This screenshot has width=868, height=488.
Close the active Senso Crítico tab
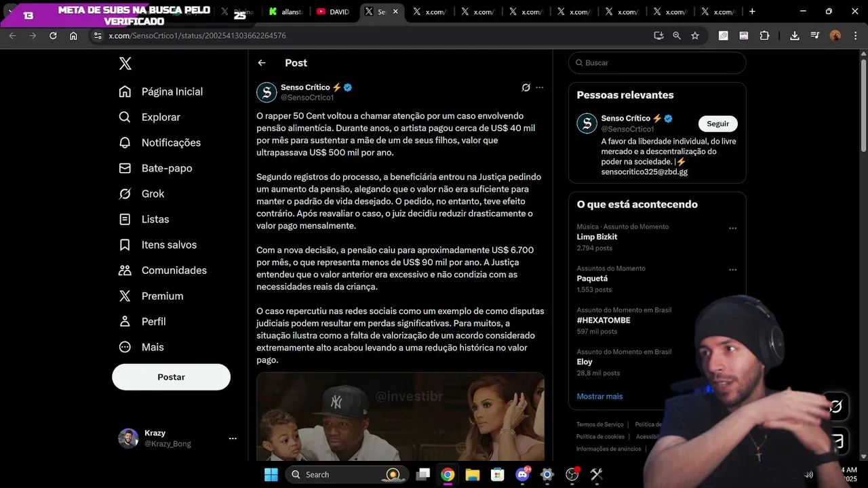click(x=395, y=12)
